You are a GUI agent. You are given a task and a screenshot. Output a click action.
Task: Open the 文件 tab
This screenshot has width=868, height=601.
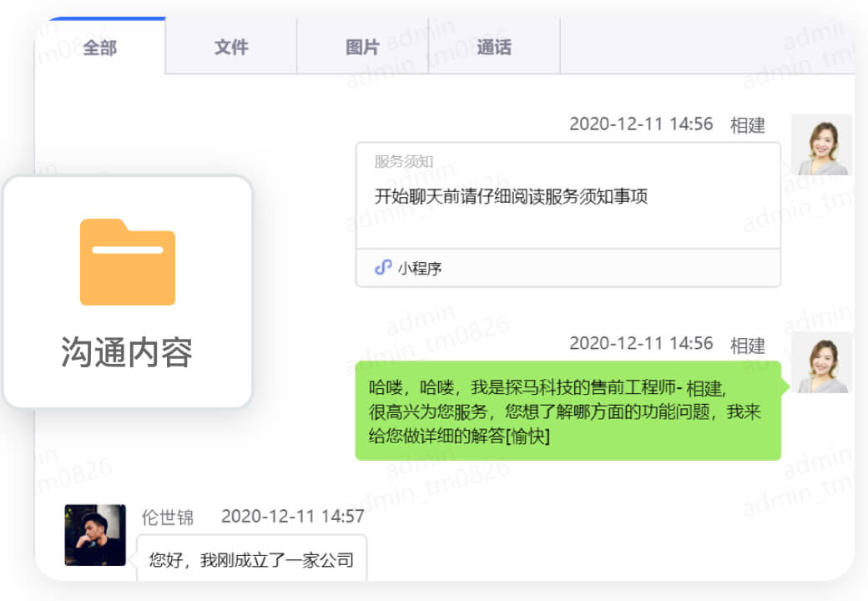pos(231,47)
